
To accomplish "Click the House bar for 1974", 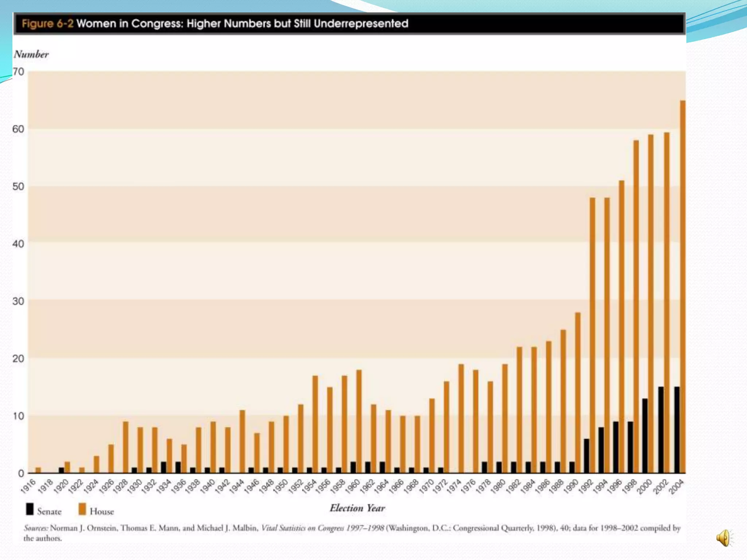I will point(461,419).
